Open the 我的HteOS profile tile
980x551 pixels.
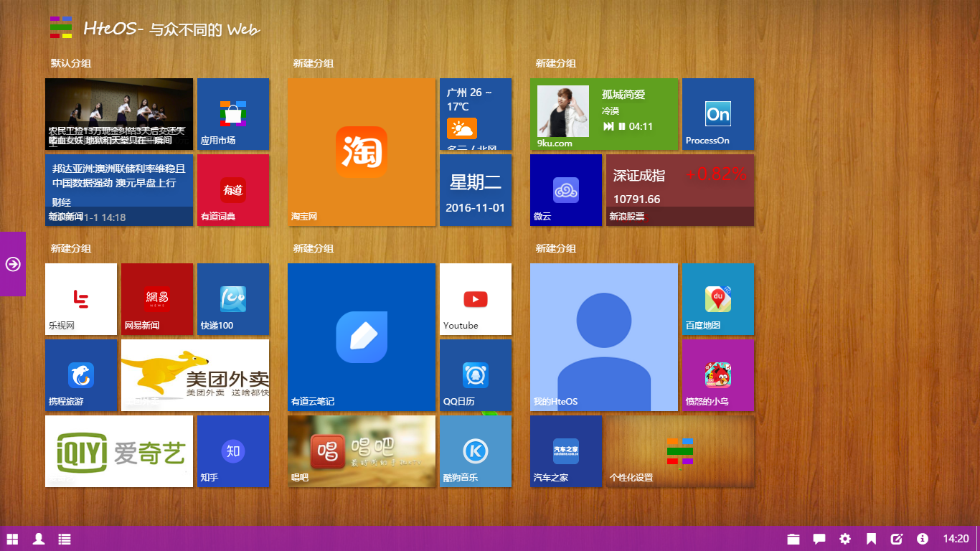tap(604, 337)
